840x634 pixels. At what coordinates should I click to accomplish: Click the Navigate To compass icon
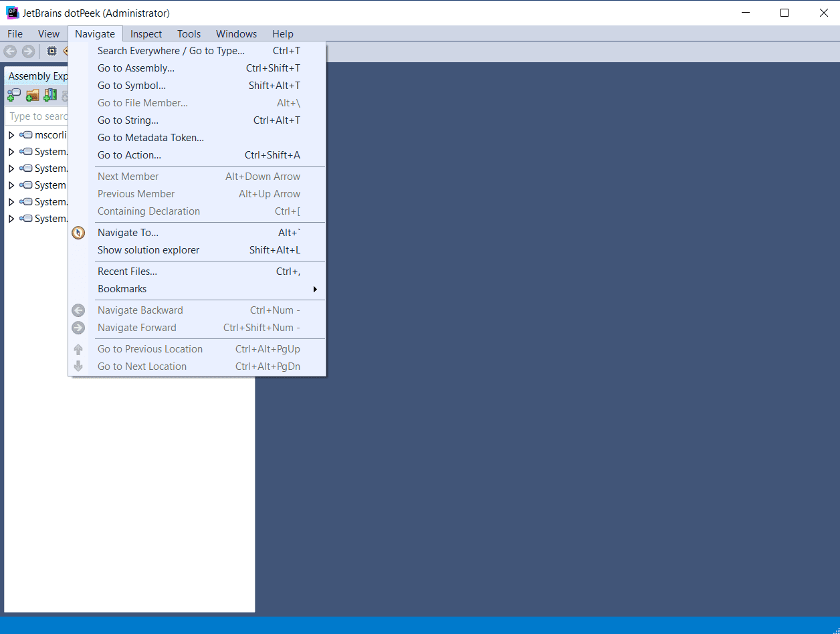(x=78, y=233)
